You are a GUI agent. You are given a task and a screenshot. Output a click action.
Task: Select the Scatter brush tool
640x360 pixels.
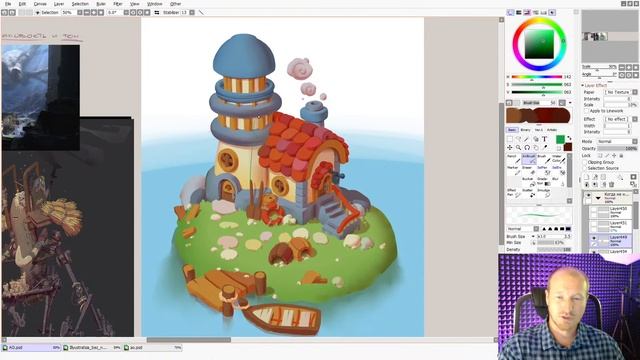point(529,193)
